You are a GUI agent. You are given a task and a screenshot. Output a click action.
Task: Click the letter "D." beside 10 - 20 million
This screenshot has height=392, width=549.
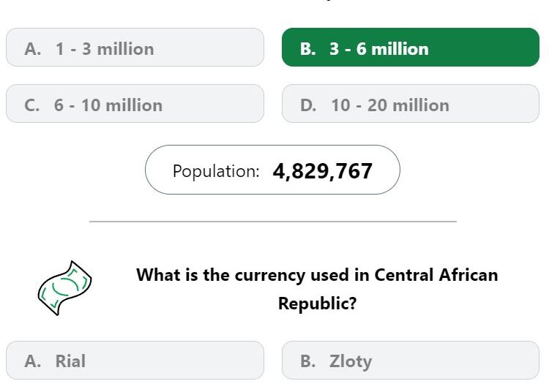pos(308,105)
